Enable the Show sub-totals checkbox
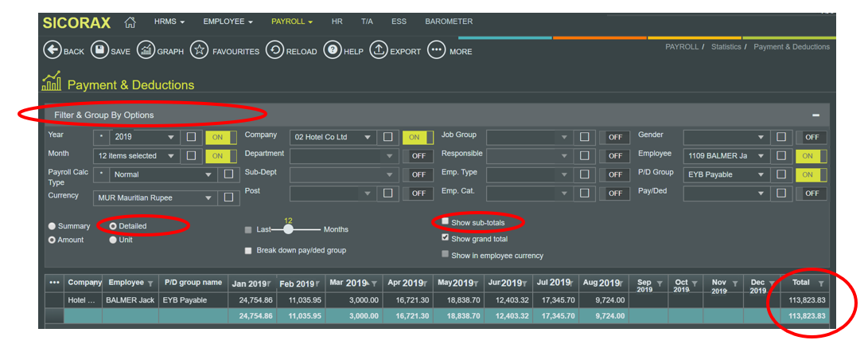The height and width of the screenshot is (352, 868). (x=446, y=222)
